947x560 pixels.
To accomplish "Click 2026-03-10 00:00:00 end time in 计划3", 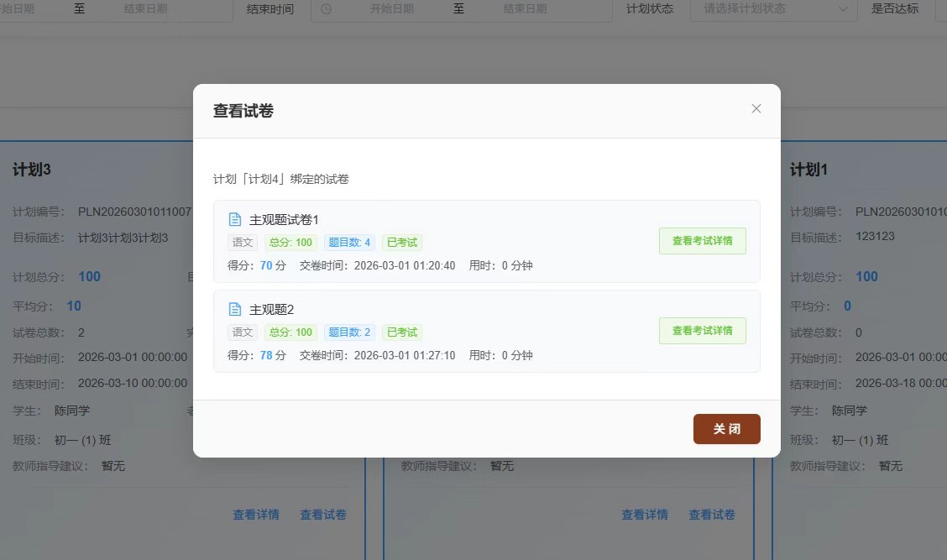I will 133,384.
